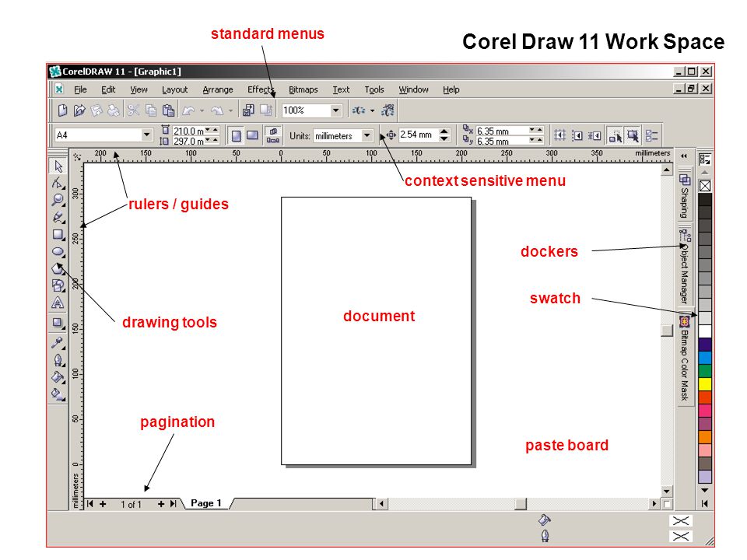Open the File menu
This screenshot has height=560, width=747.
tap(80, 89)
